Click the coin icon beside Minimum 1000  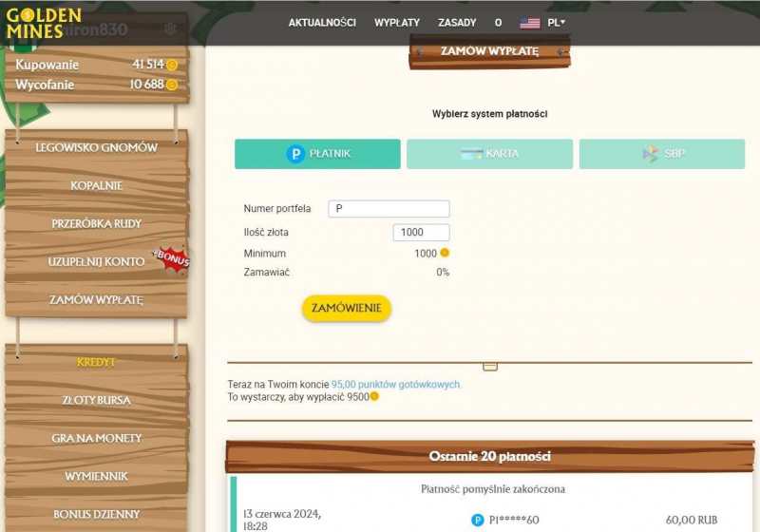click(x=444, y=254)
